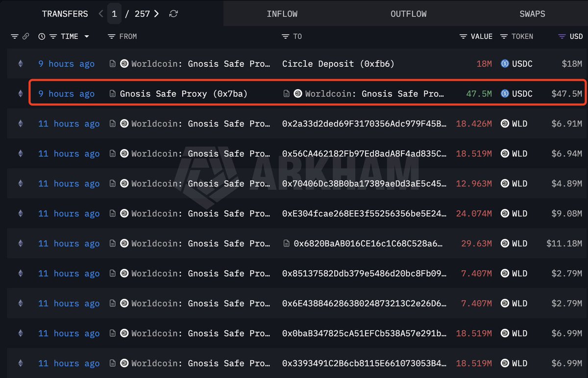This screenshot has height=378, width=588.
Task: Click the $6.94M USD amount
Action: [566, 153]
